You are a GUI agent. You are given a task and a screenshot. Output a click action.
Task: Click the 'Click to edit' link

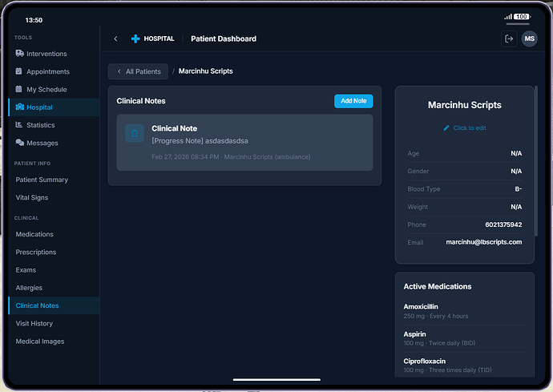[465, 128]
